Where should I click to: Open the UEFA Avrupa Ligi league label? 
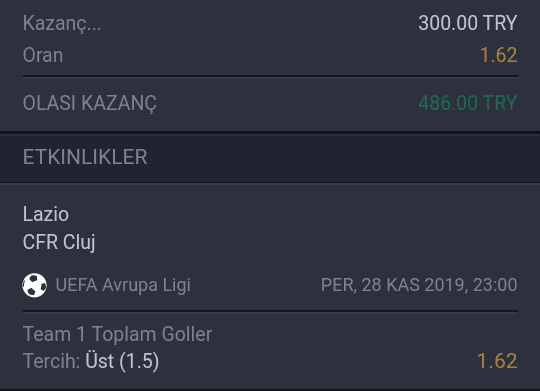tap(123, 285)
